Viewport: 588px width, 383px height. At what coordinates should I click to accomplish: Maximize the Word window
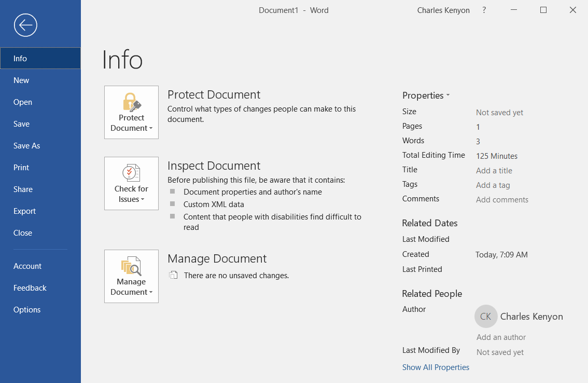tap(543, 10)
